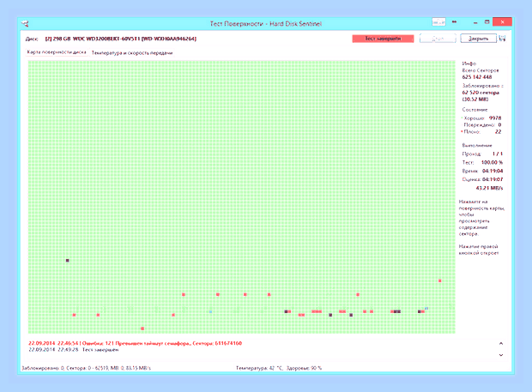Minimize the surface test window
Image resolution: width=532 pixels, height=392 pixels.
click(475, 22)
